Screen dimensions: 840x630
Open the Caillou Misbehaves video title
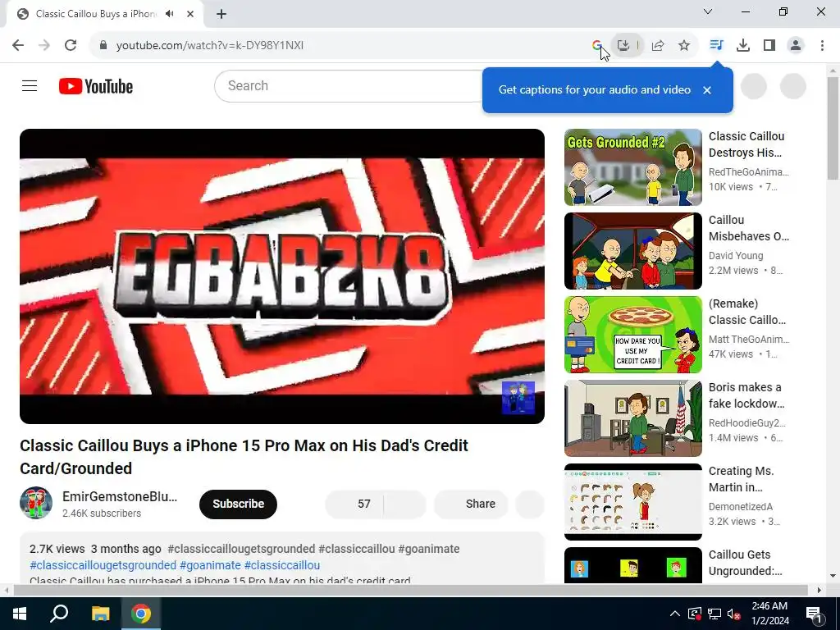point(748,228)
